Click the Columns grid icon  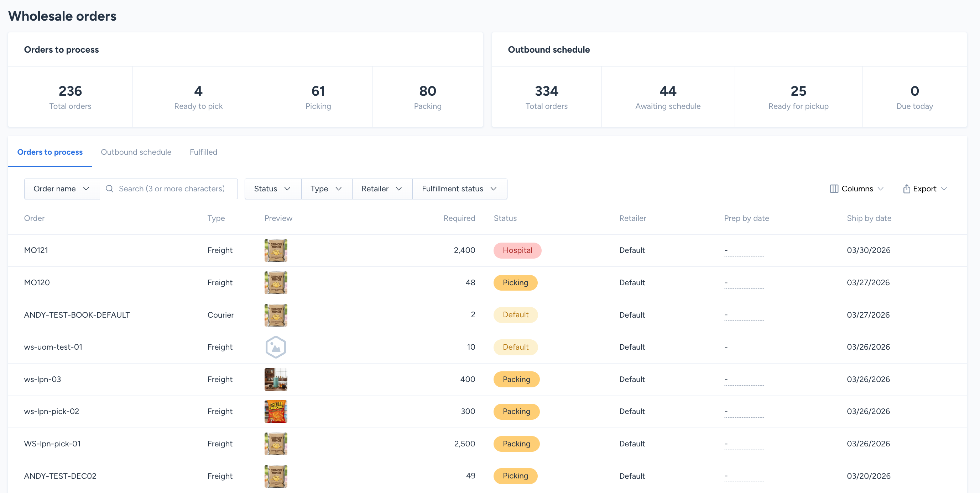(x=834, y=189)
